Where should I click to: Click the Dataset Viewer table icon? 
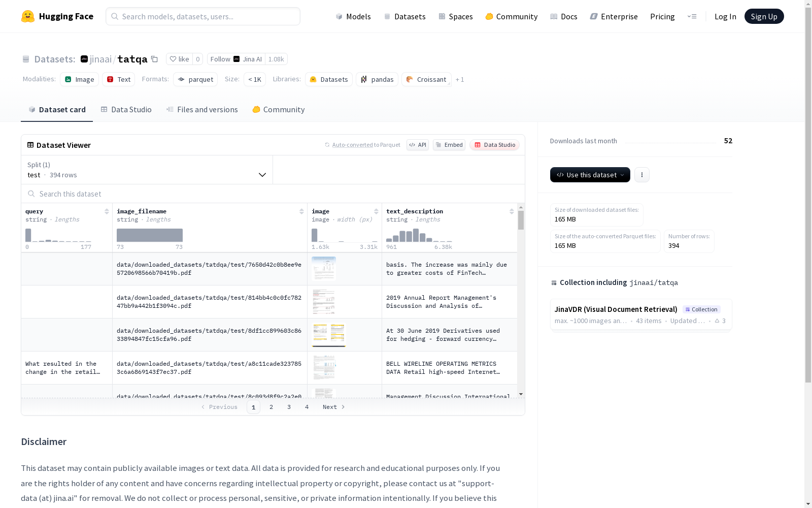click(x=30, y=145)
